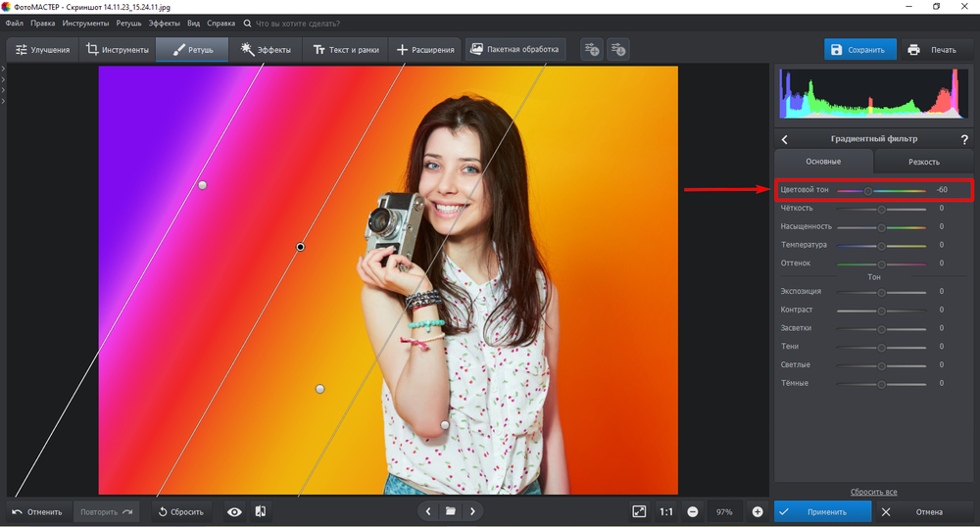The height and width of the screenshot is (527, 980).
Task: Switch to the Резкость tab
Action: pos(923,162)
